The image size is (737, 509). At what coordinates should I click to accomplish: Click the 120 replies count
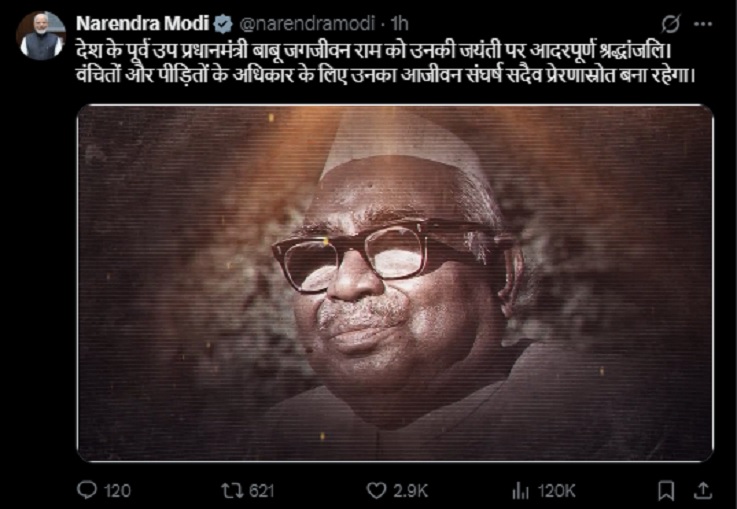coord(117,491)
